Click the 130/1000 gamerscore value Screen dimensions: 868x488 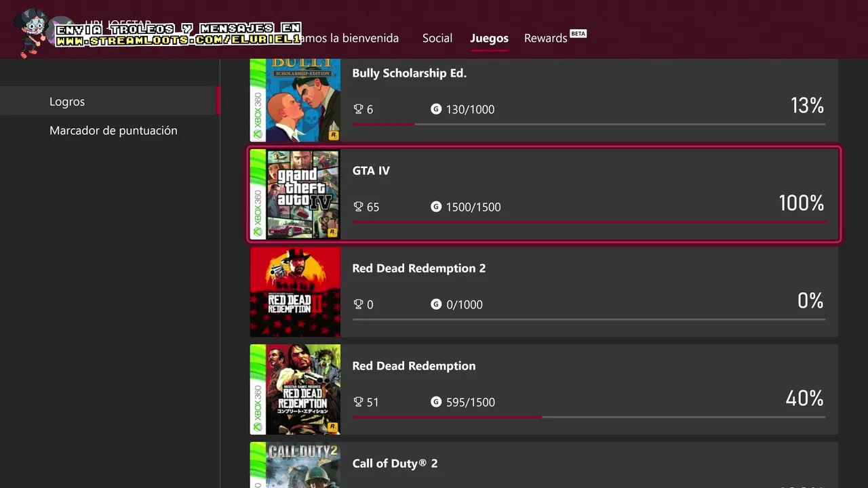click(470, 109)
